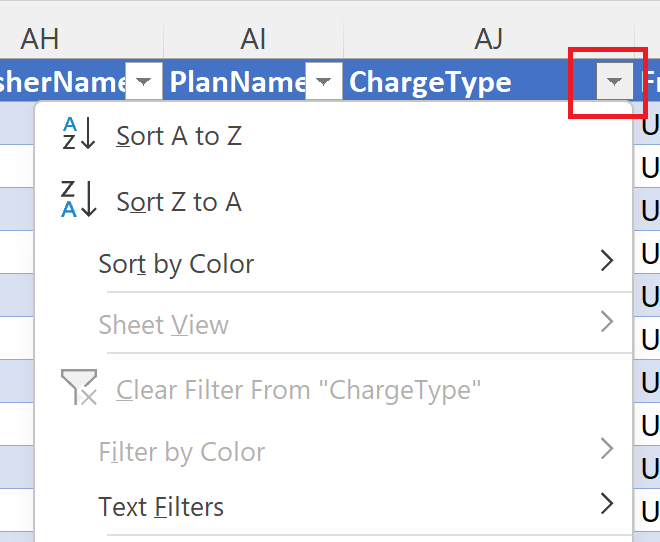Select column AI header

click(x=254, y=38)
